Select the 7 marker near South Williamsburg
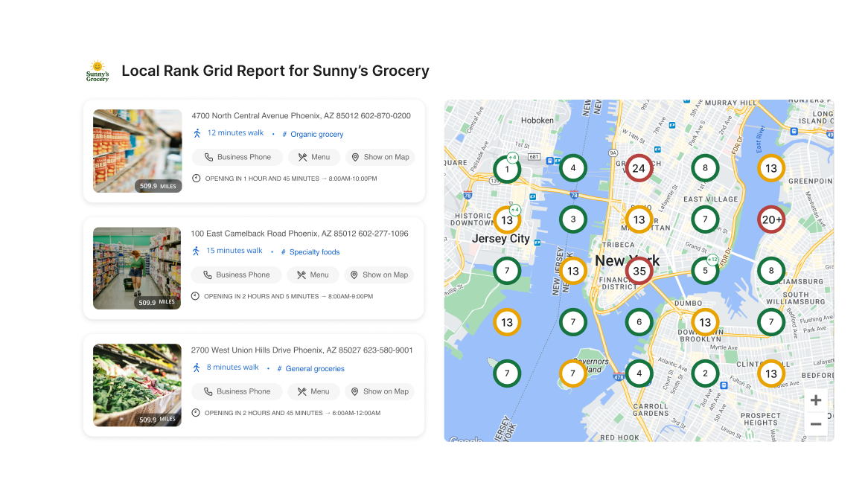The height and width of the screenshot is (494, 868). click(x=771, y=322)
